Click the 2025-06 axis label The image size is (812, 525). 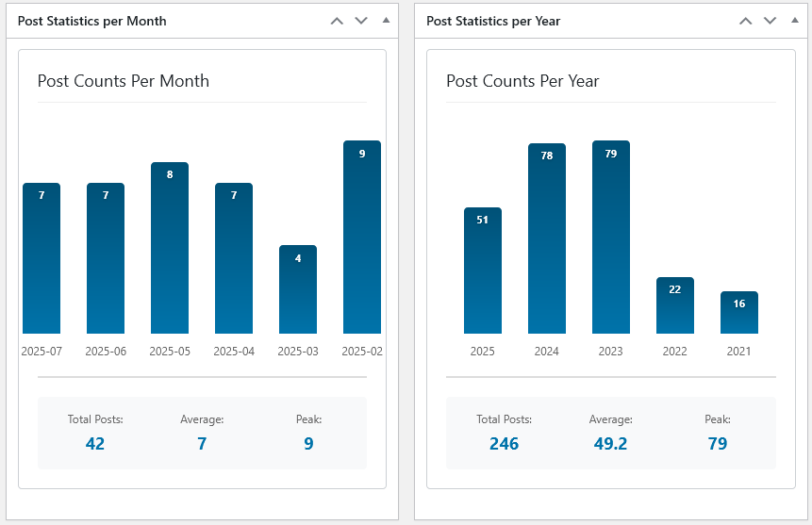tap(106, 351)
